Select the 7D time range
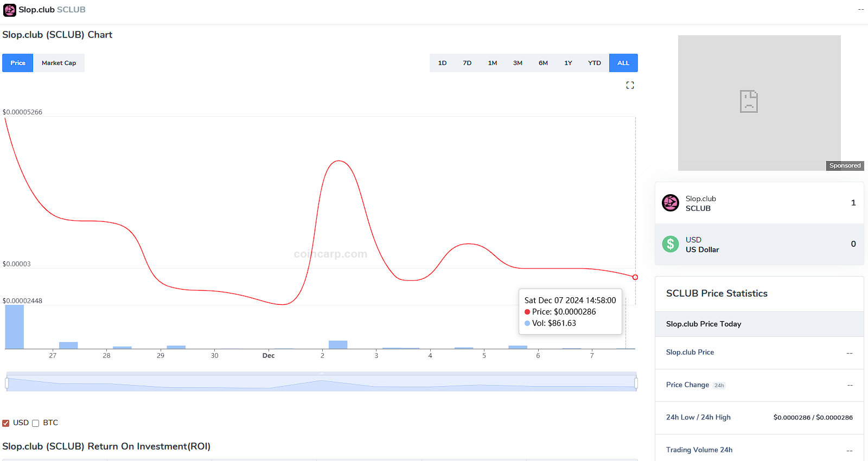Screen dimensions: 868x461 pos(467,63)
